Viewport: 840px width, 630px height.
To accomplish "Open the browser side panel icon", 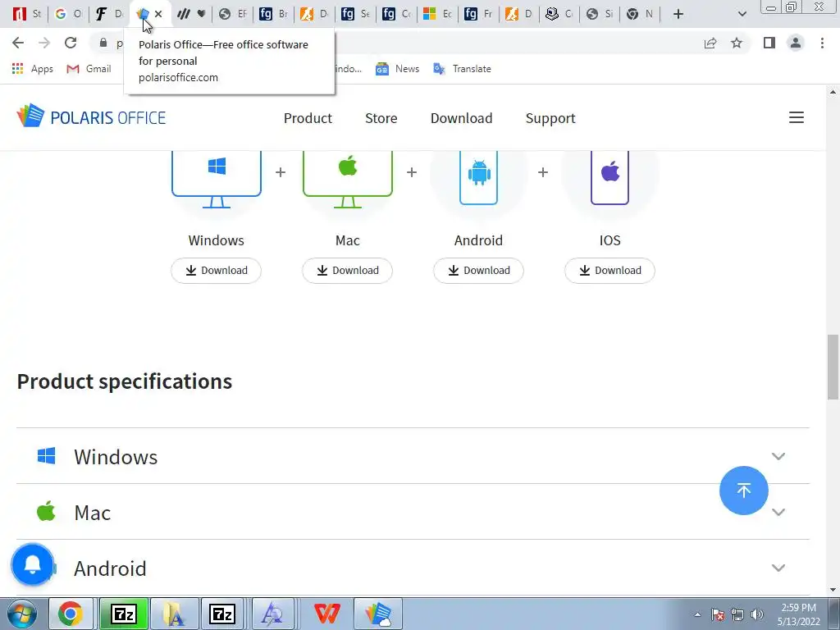I will [769, 43].
